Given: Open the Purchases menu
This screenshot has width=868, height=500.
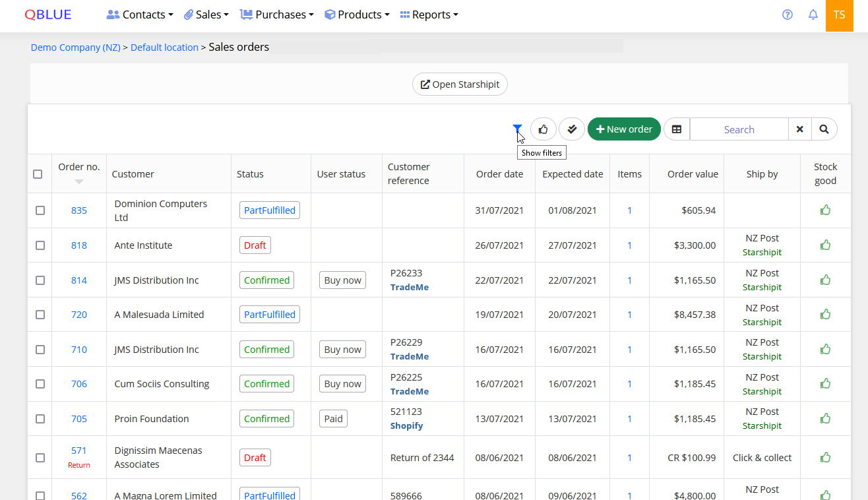Looking at the screenshot, I should [276, 15].
